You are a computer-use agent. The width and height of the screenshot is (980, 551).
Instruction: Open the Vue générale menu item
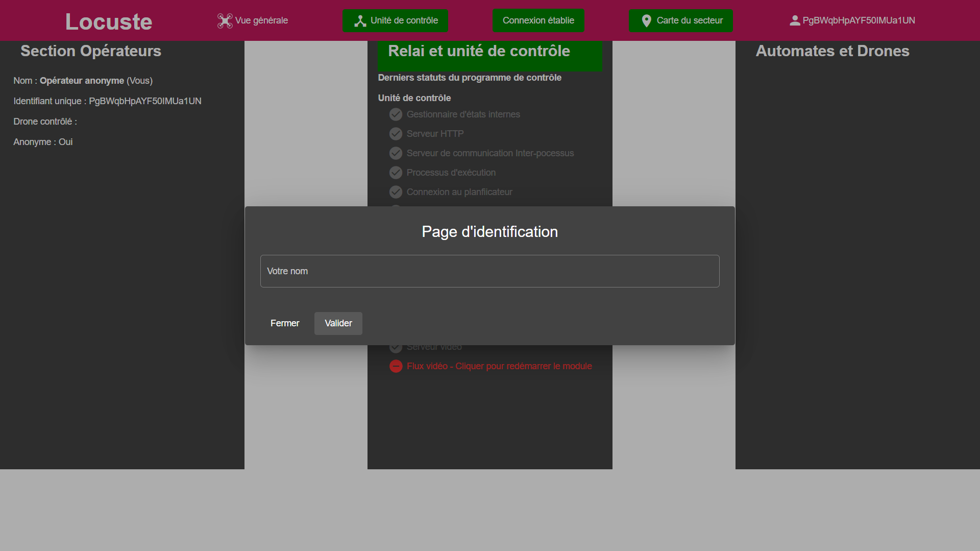coord(253,20)
